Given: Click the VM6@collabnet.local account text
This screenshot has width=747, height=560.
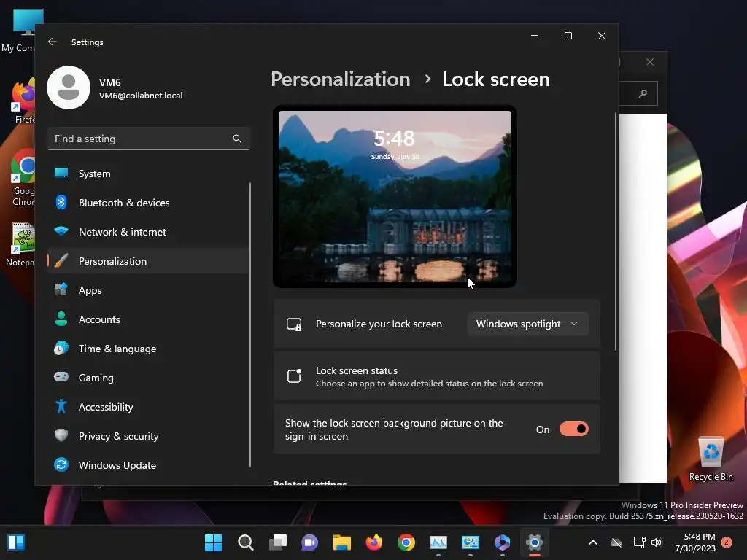Looking at the screenshot, I should (x=141, y=96).
